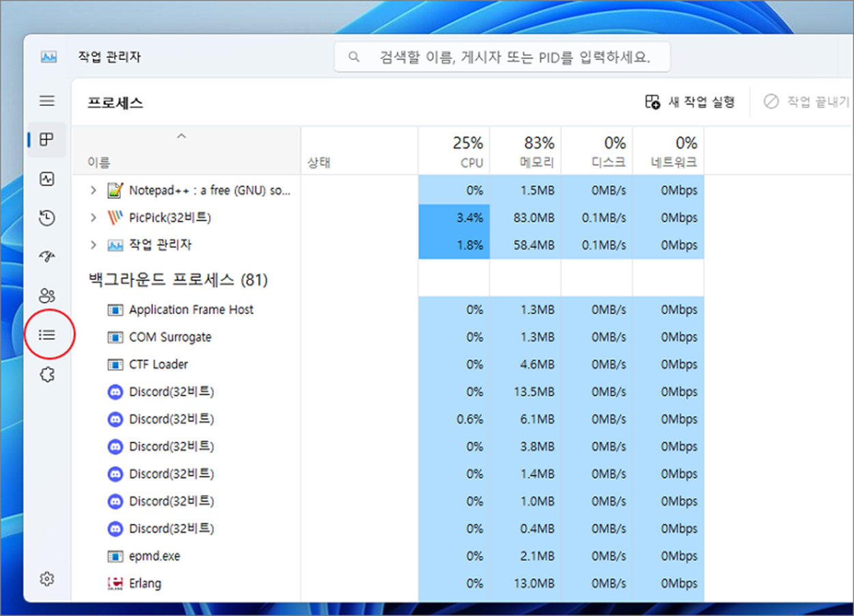854x616 pixels.
Task: Select the Processes page icon in sidebar
Action: pyautogui.click(x=46, y=140)
